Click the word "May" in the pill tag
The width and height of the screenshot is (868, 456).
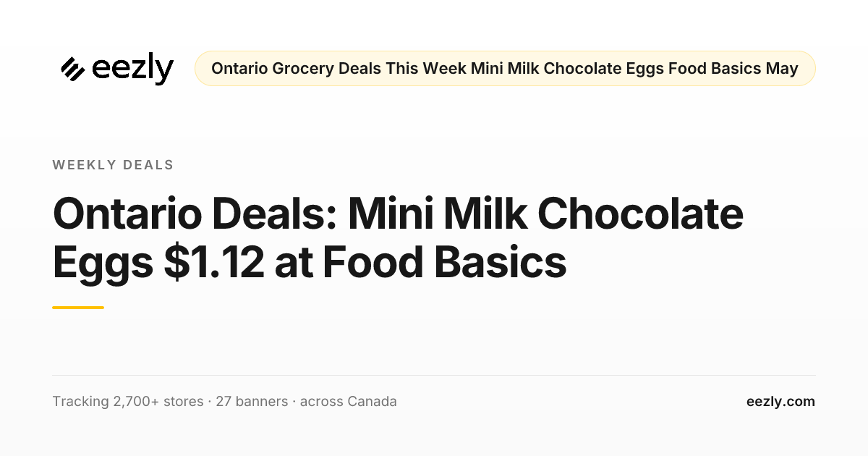(x=782, y=69)
